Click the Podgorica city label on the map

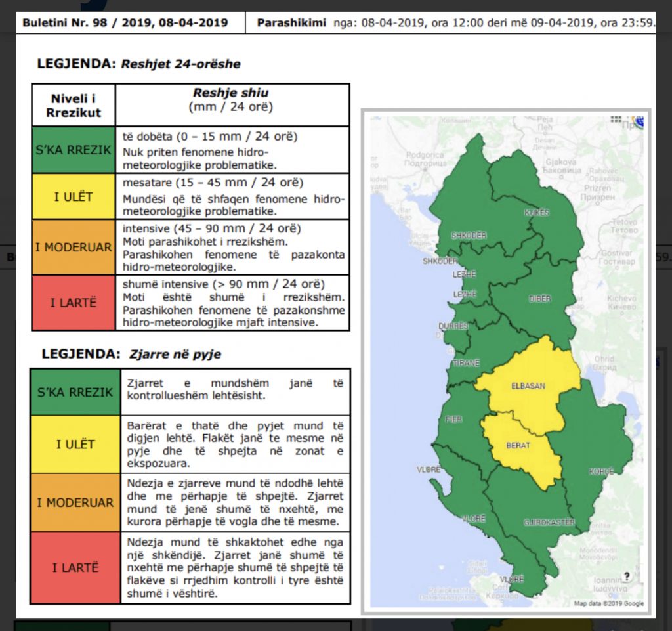click(425, 159)
